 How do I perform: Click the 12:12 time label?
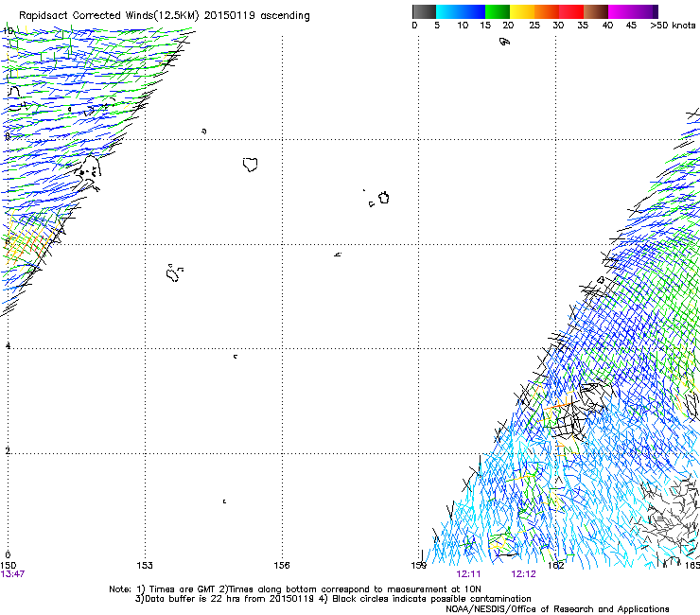(523, 574)
